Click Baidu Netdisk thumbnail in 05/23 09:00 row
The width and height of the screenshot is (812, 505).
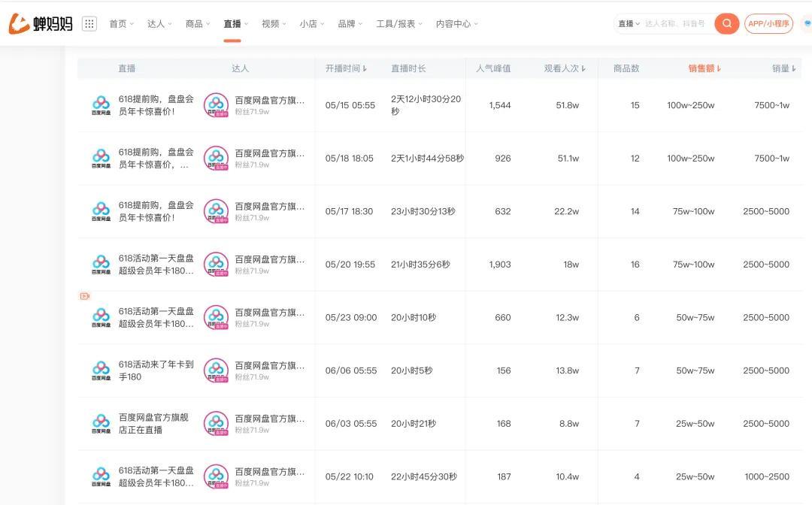click(x=101, y=317)
